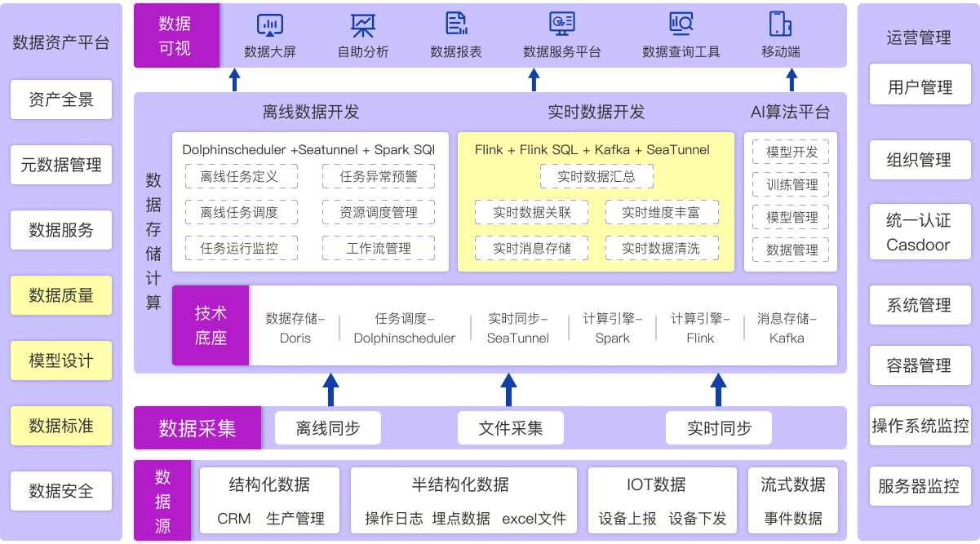Click the 数据服务平台 monitor icon

coord(562,24)
